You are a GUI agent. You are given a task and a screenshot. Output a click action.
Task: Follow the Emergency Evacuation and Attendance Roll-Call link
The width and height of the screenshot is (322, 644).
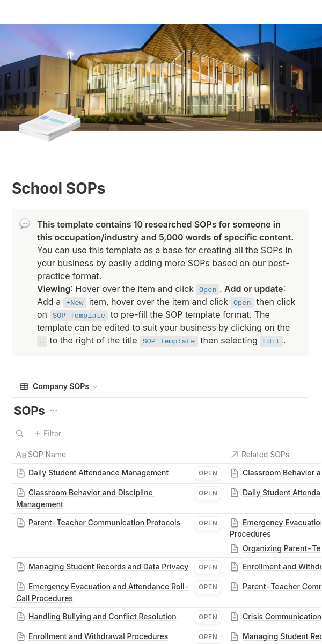pyautogui.click(x=108, y=587)
